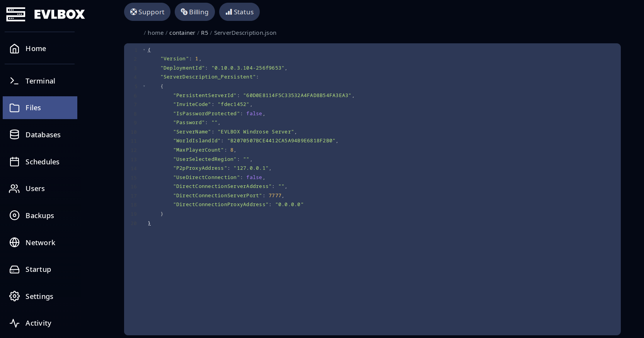Place cursor in "UserSelectedRegion" empty value
This screenshot has width=644, height=338.
pyautogui.click(x=247, y=159)
